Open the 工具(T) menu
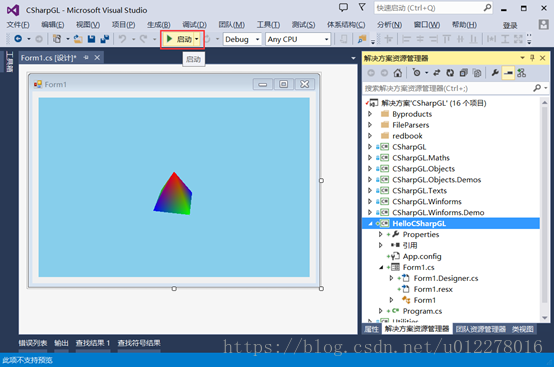The width and height of the screenshot is (554, 367). [268, 25]
